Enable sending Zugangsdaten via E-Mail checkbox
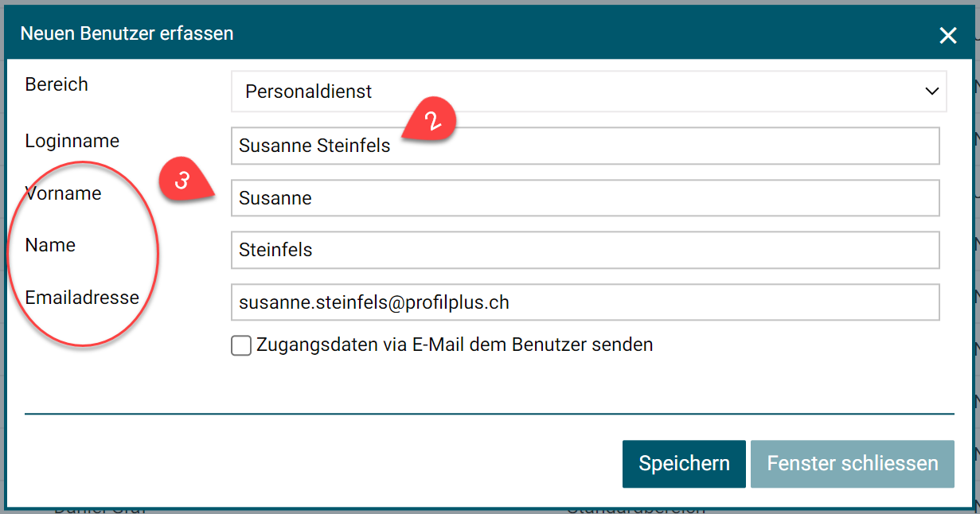The width and height of the screenshot is (980, 514). point(241,345)
